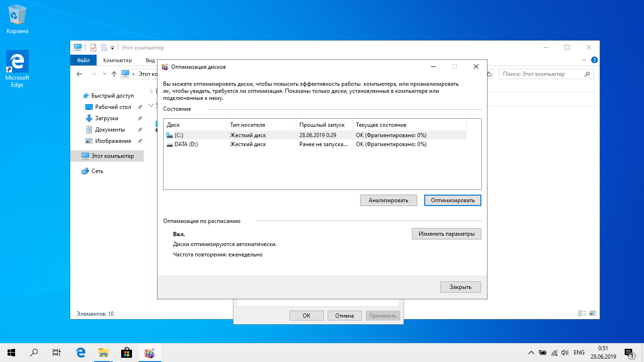Open Microsoft Store from the taskbar
644x362 pixels.
[x=126, y=352]
